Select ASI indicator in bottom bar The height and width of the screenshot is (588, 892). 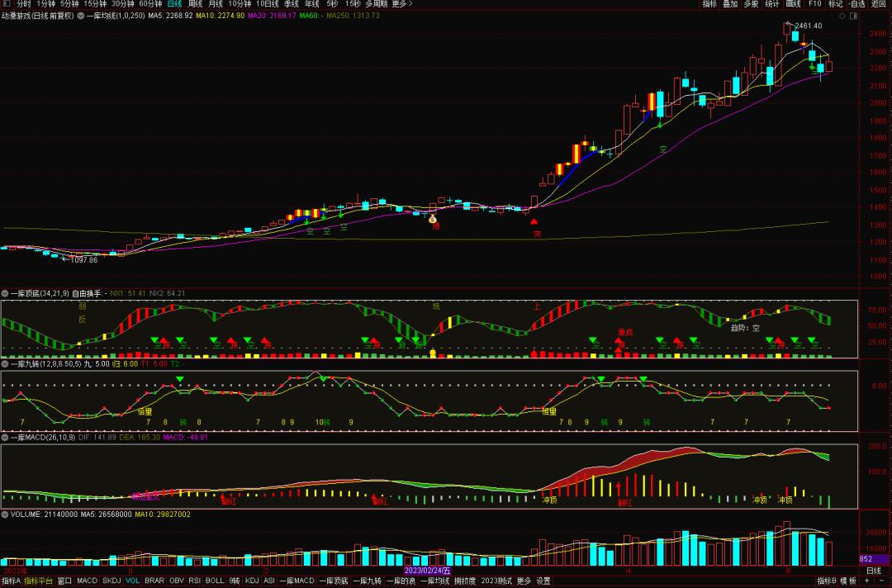(269, 581)
